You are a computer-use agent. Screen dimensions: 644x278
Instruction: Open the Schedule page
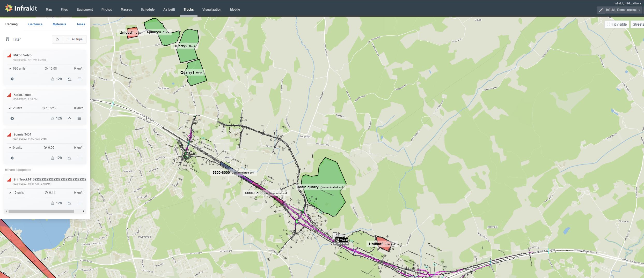click(148, 10)
